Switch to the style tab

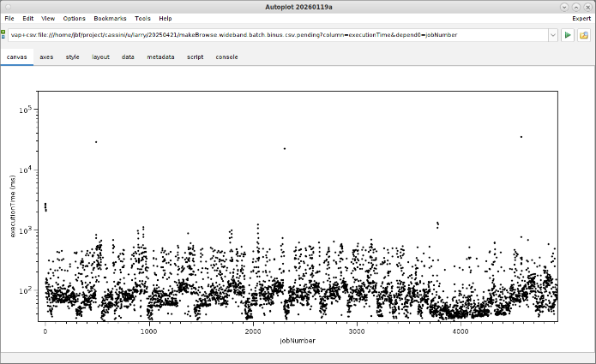coord(73,57)
